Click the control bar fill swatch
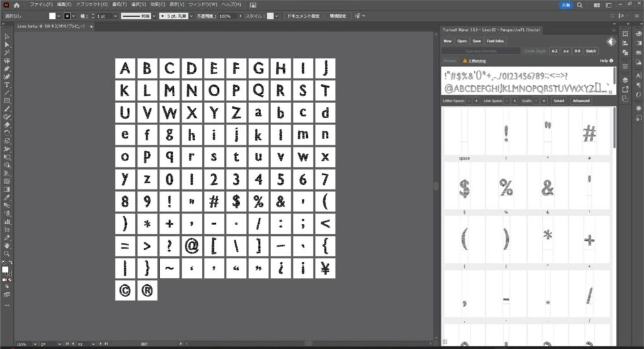 tap(52, 16)
